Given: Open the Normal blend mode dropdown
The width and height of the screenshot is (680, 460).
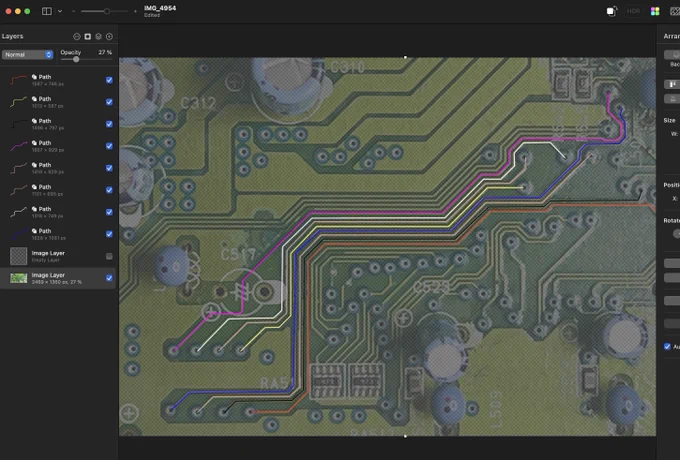Looking at the screenshot, I should pos(27,55).
